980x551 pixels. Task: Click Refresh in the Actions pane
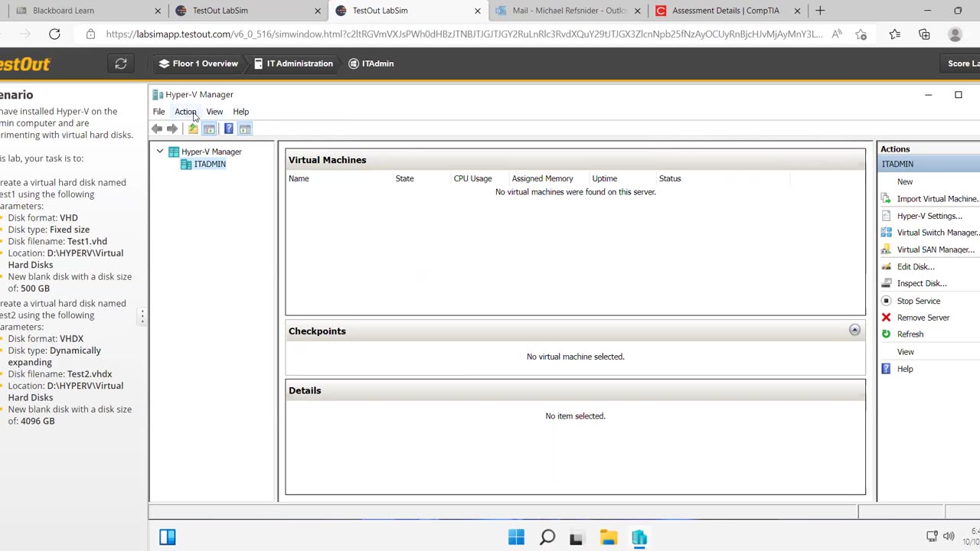click(x=910, y=334)
